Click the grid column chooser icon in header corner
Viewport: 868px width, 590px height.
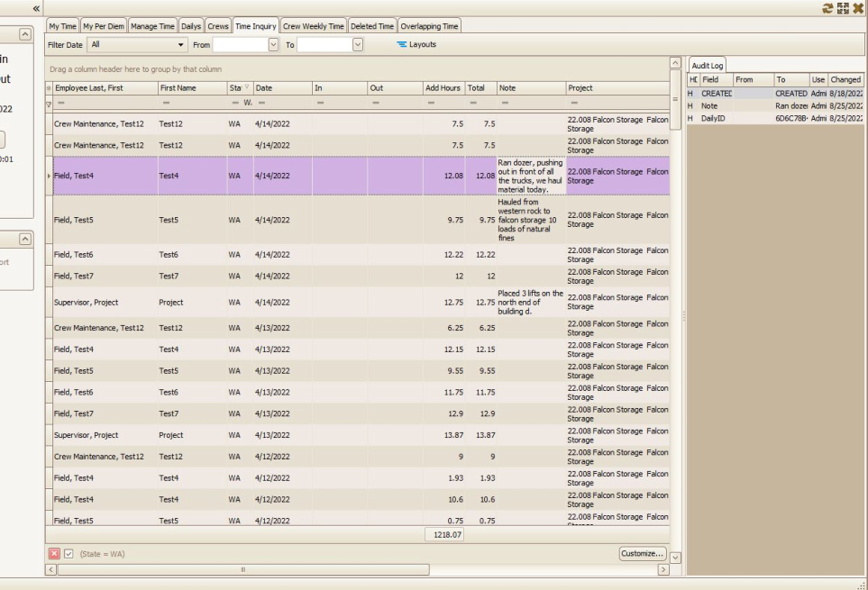(49, 88)
